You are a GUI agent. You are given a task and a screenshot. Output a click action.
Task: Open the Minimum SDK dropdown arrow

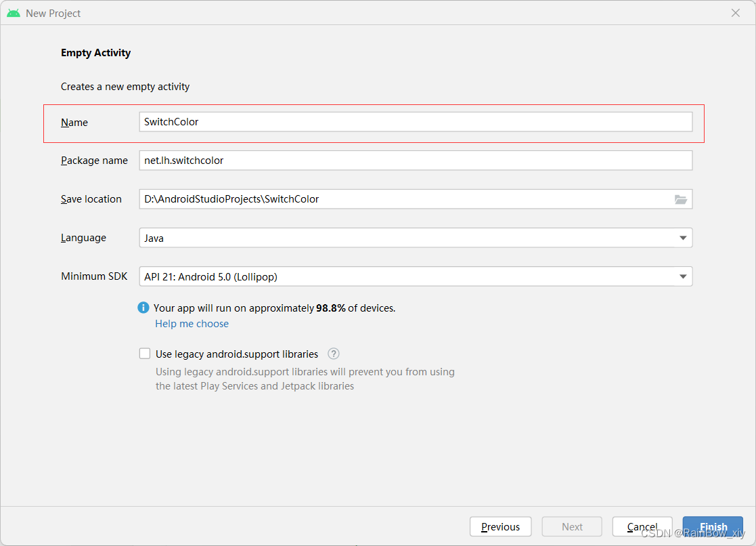coord(682,276)
